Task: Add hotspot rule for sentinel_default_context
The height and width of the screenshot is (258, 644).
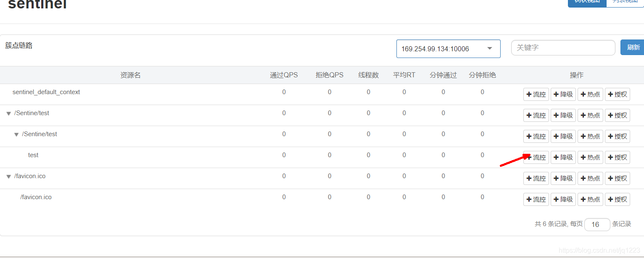Action: (x=590, y=95)
